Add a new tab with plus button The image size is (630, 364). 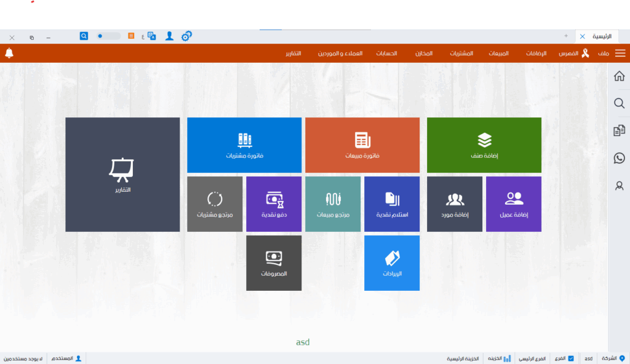566,36
